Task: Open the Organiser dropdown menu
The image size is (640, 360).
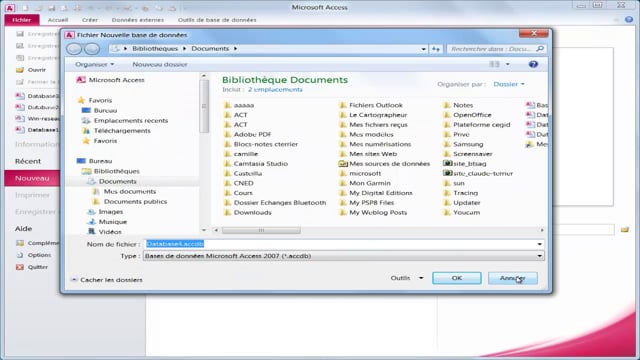Action: pos(95,64)
